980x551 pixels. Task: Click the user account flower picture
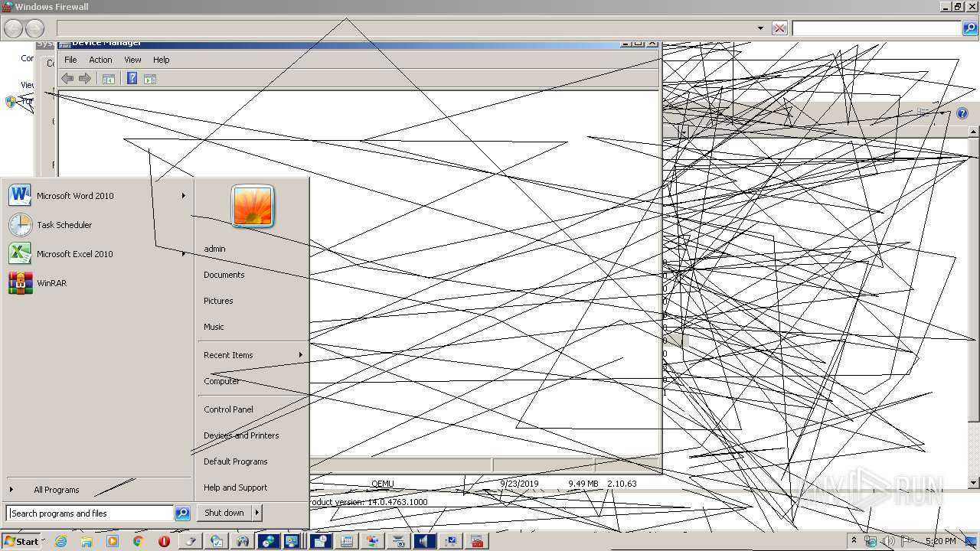point(253,206)
